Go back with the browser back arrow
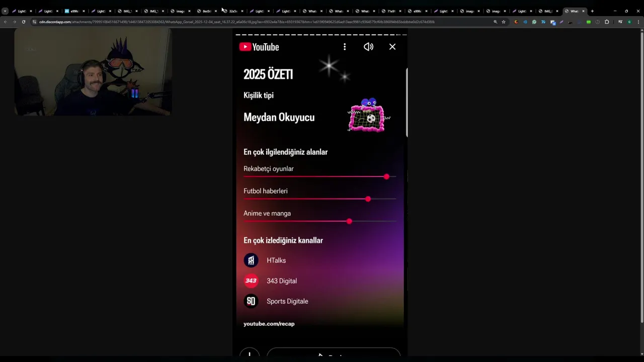The height and width of the screenshot is (362, 644). click(x=6, y=22)
